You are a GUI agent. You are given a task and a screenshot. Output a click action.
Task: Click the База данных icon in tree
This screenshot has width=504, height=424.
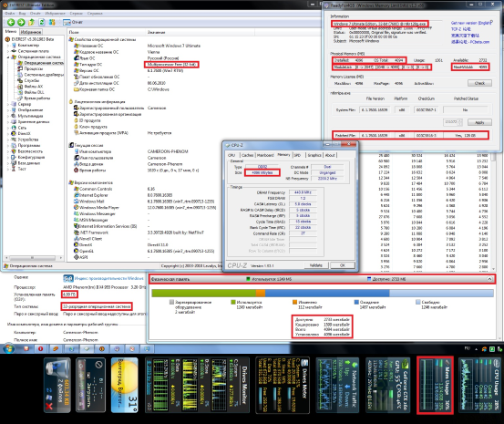tap(14, 163)
